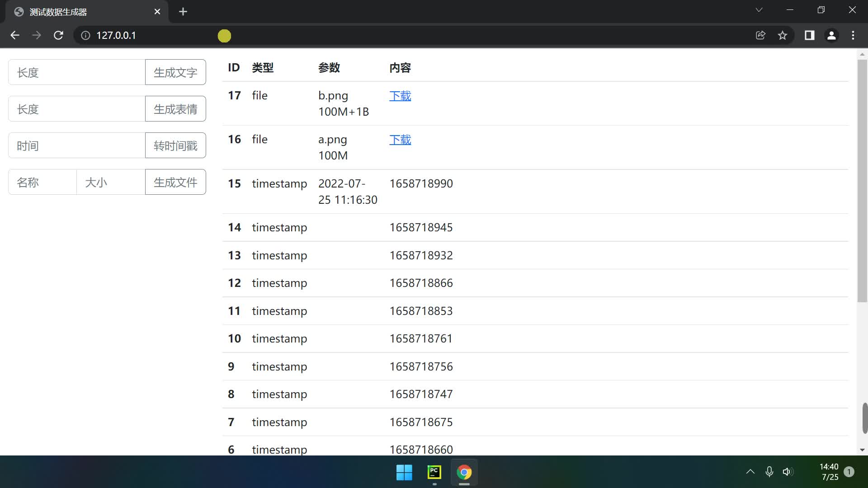Toggle the taskbar volume speaker icon
The width and height of the screenshot is (868, 488).
(787, 472)
